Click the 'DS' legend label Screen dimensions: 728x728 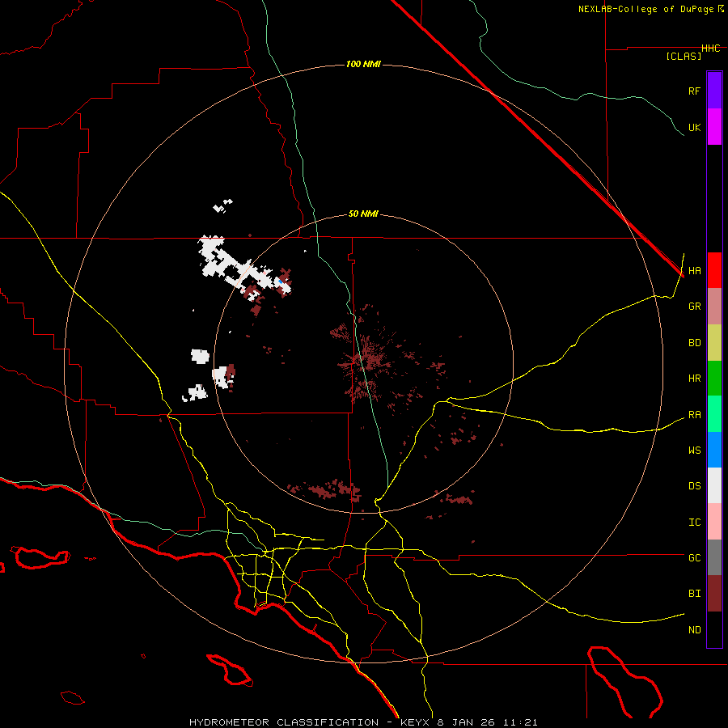694,486
